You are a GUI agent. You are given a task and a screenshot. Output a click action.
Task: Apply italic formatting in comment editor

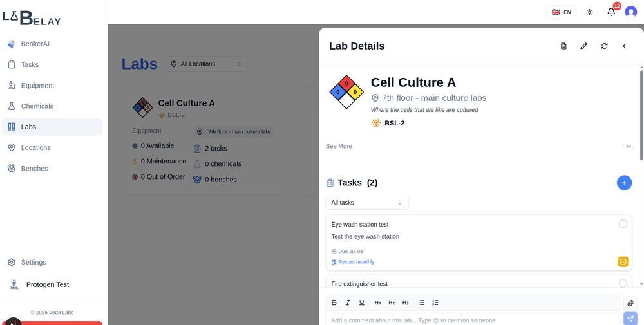[x=348, y=302]
